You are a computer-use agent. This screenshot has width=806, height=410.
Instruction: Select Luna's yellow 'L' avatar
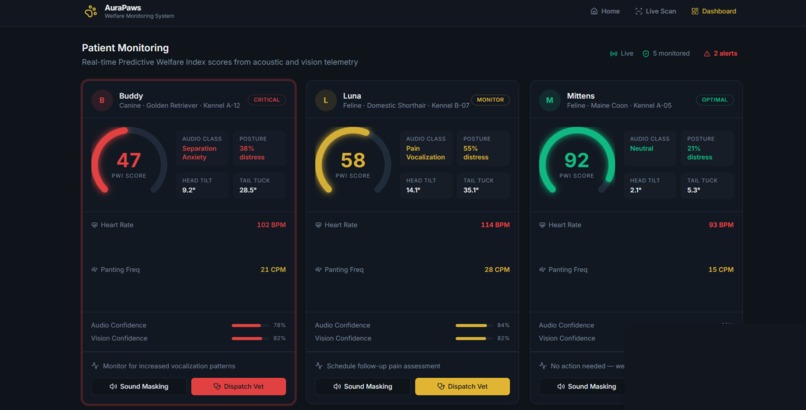[x=325, y=100]
